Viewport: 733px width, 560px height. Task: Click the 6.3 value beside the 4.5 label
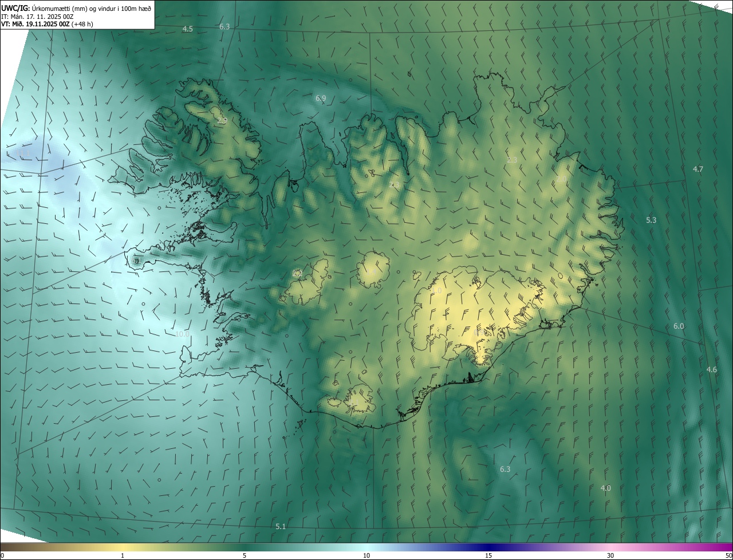(224, 27)
